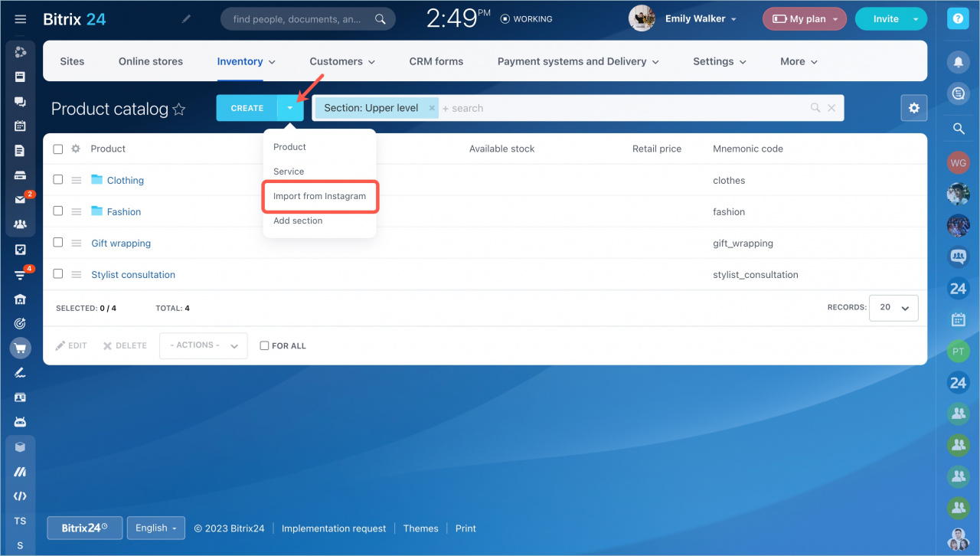Image resolution: width=980 pixels, height=556 pixels.
Task: Enable the FOR ALL checkbox
Action: click(264, 345)
